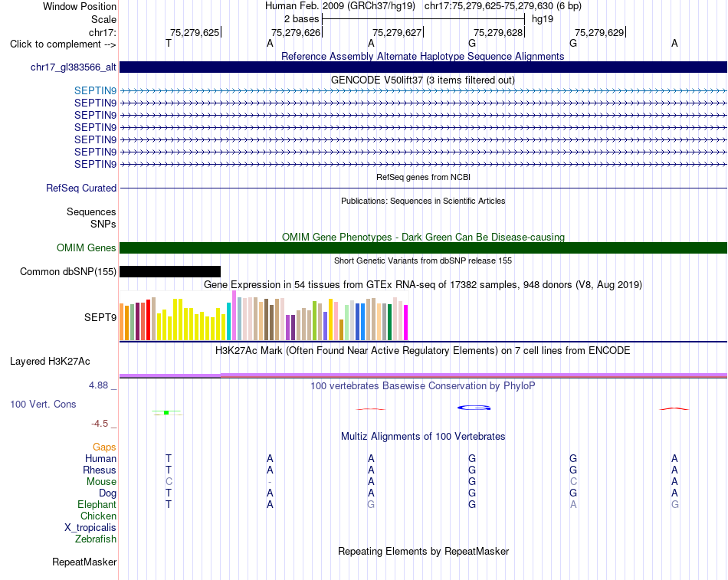728x580 pixels.
Task: Select the chr17_gl383566_alt track label
Action: (x=74, y=67)
